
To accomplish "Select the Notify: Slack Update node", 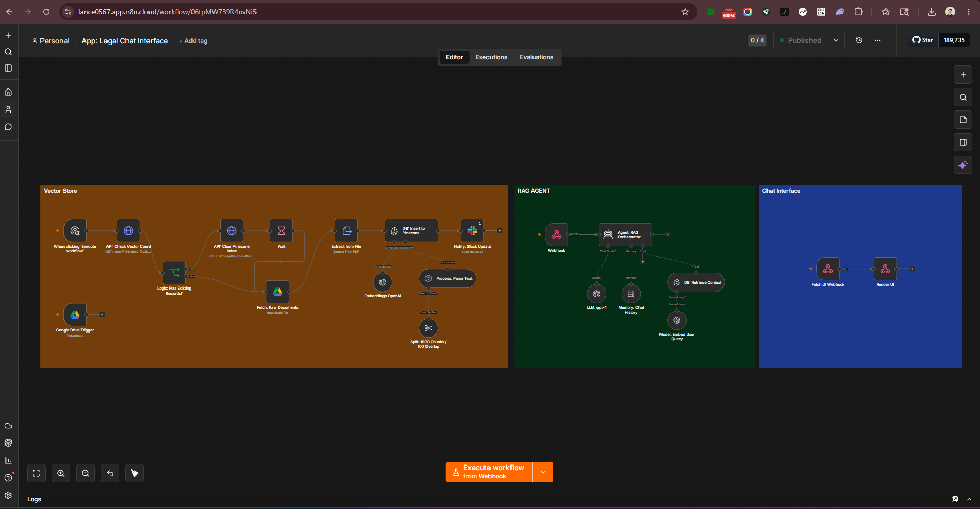I will 472,231.
